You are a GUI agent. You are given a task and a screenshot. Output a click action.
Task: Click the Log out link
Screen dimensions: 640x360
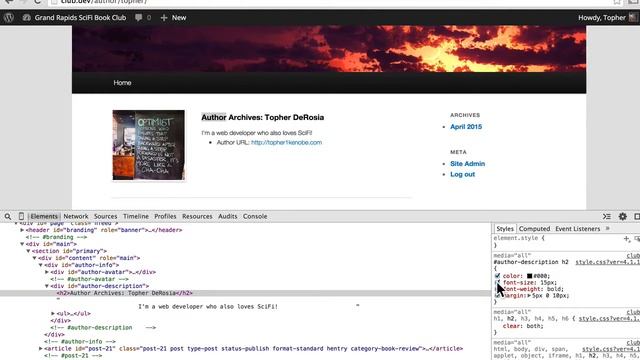pyautogui.click(x=462, y=174)
